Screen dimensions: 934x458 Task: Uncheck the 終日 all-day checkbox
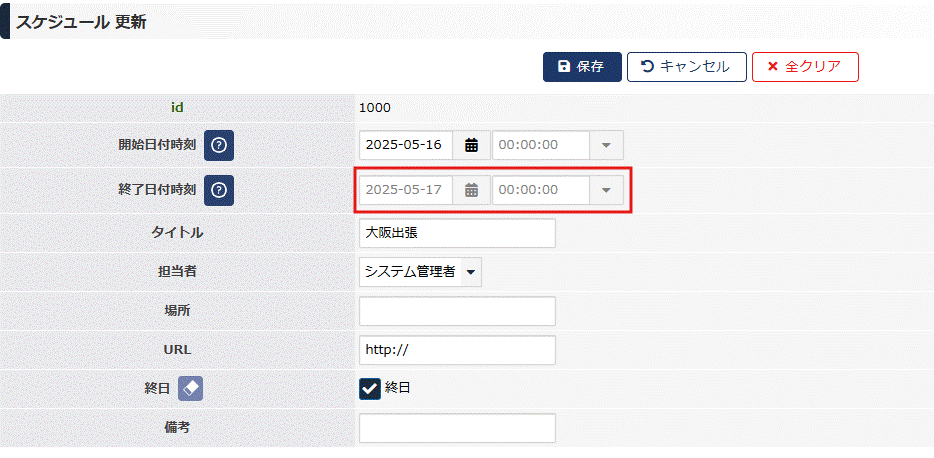click(x=370, y=389)
